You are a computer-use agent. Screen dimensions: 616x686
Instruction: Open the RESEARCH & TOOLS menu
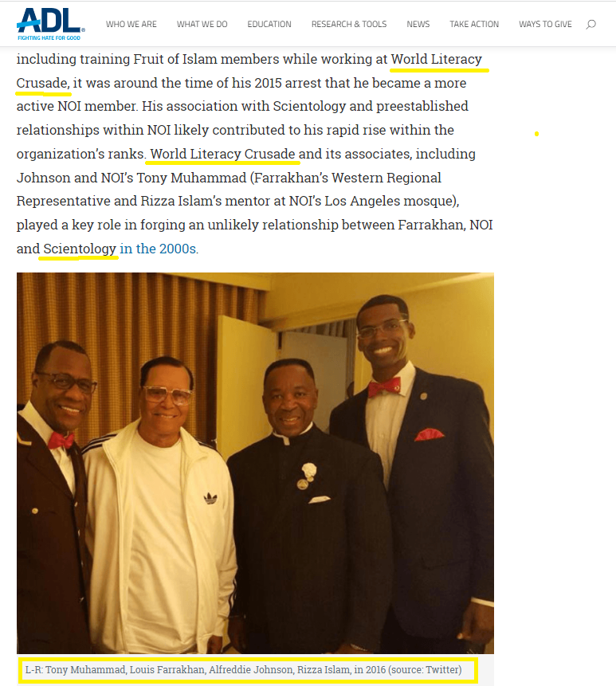coord(349,24)
